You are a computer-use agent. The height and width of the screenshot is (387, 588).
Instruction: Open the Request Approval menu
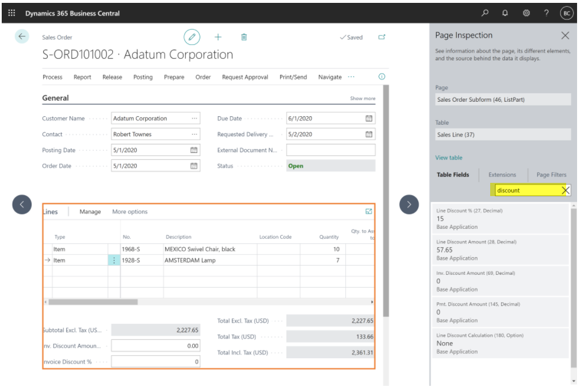[245, 77]
